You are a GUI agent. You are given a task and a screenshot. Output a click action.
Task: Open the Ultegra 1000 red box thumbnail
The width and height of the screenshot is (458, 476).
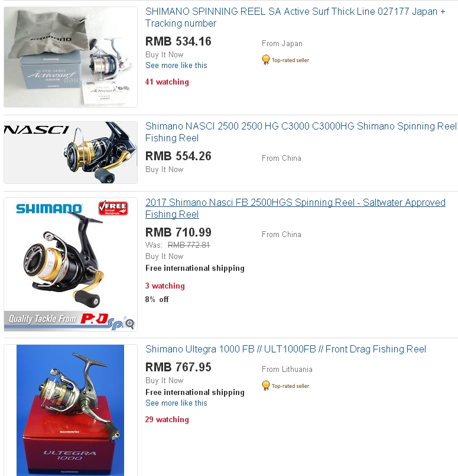coord(70,410)
